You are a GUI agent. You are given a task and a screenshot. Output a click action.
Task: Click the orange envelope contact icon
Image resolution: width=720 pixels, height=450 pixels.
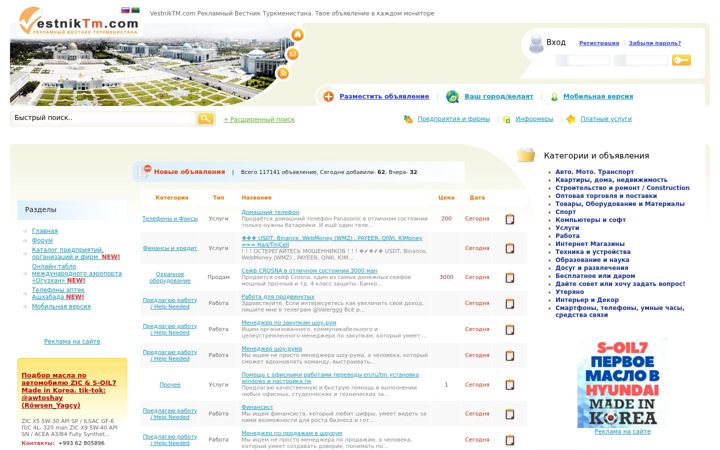point(292,54)
